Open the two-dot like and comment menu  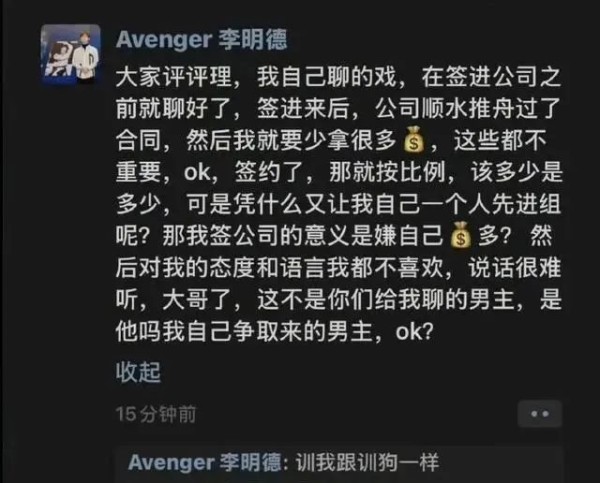pos(540,414)
